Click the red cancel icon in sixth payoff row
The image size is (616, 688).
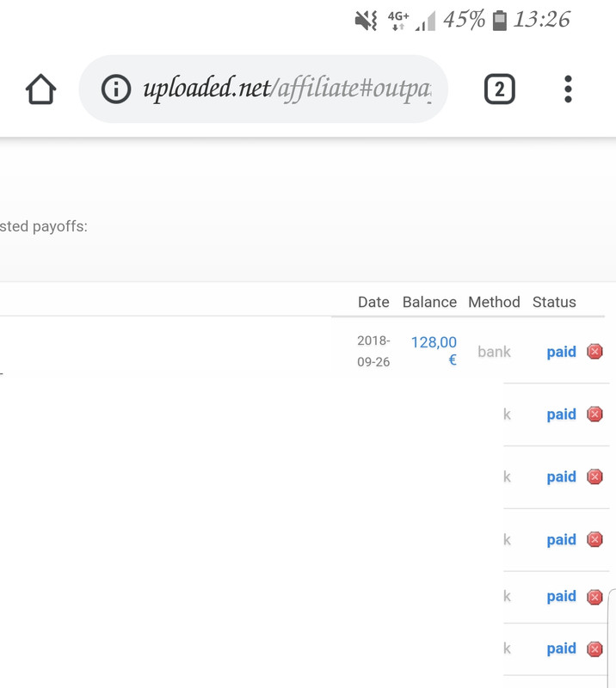coord(594,649)
